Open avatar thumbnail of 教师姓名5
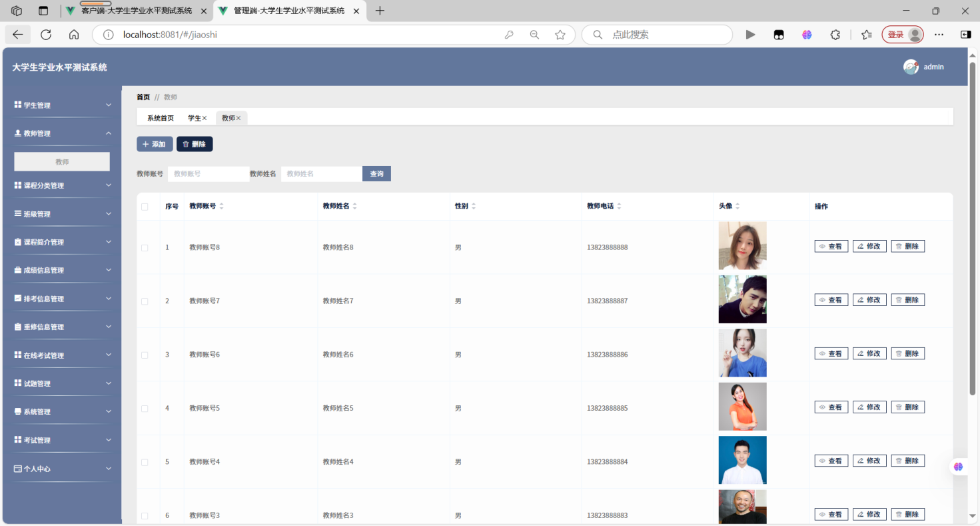 click(742, 407)
